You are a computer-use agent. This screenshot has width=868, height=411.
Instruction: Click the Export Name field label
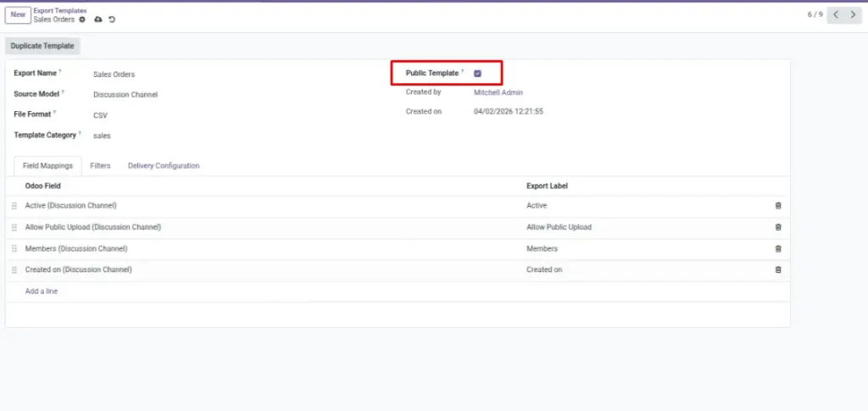pyautogui.click(x=36, y=73)
